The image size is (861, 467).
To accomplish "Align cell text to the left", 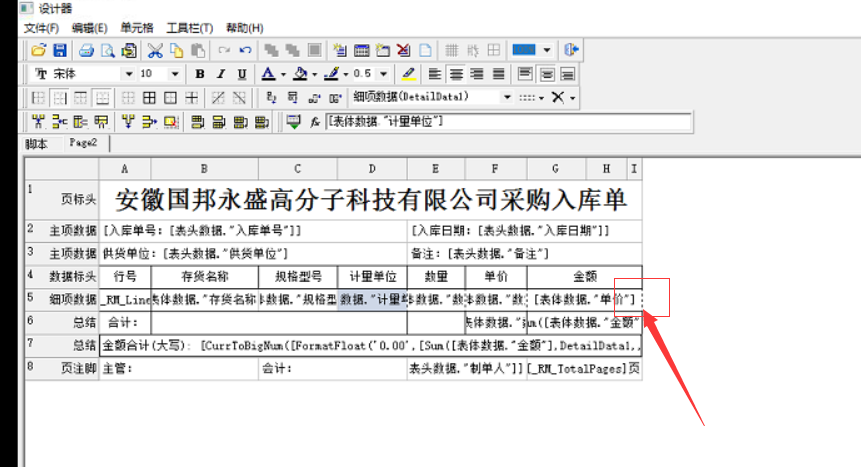I will pyautogui.click(x=434, y=74).
